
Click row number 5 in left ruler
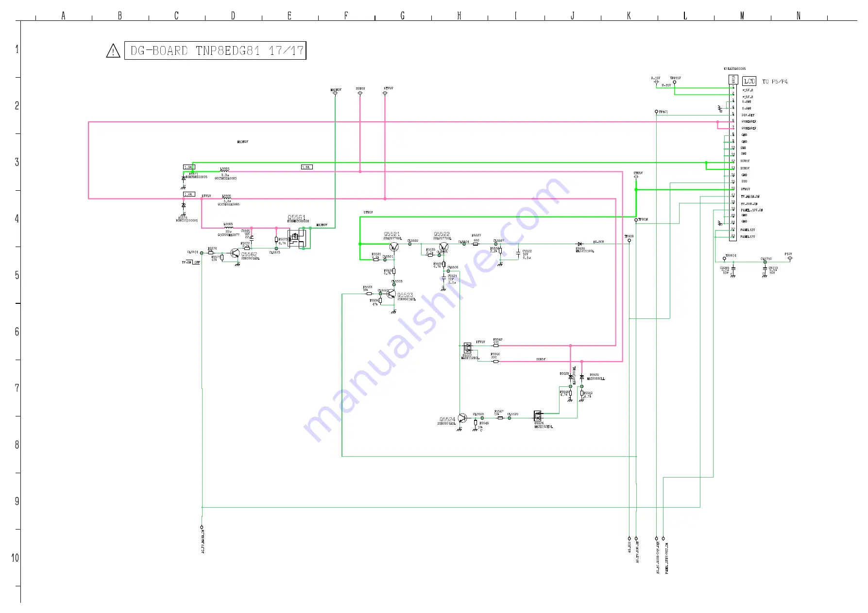click(17, 276)
